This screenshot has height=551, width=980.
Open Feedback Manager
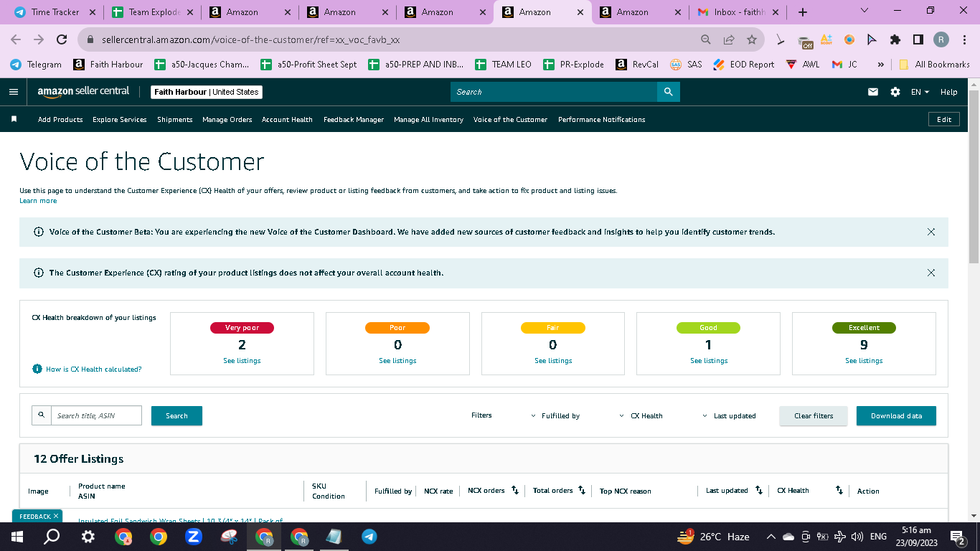[354, 120]
